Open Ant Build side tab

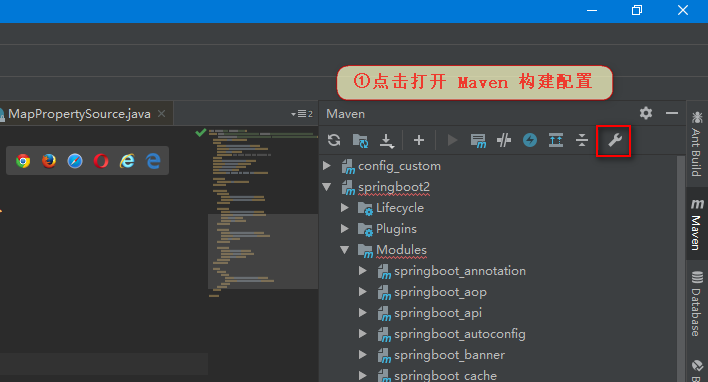tap(696, 144)
